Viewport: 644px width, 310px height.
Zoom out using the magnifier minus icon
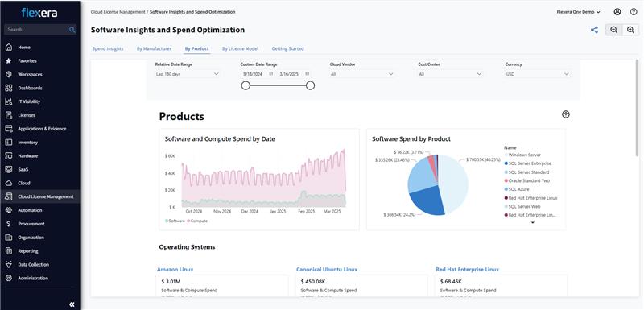(x=613, y=30)
